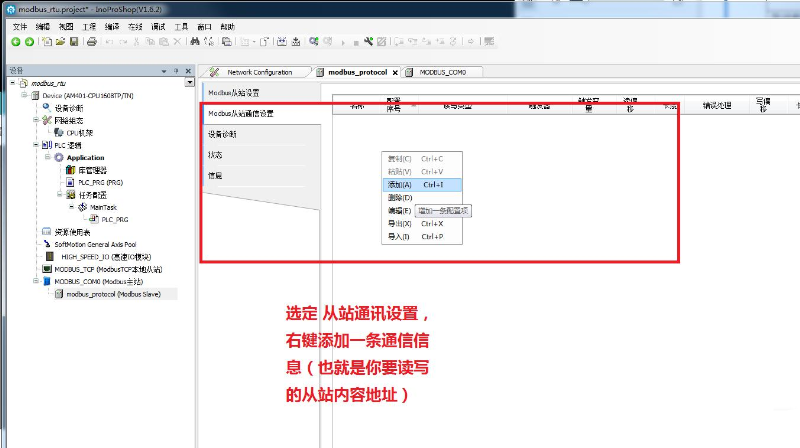
Task: Close the modbus_protocol tab
Action: (395, 72)
